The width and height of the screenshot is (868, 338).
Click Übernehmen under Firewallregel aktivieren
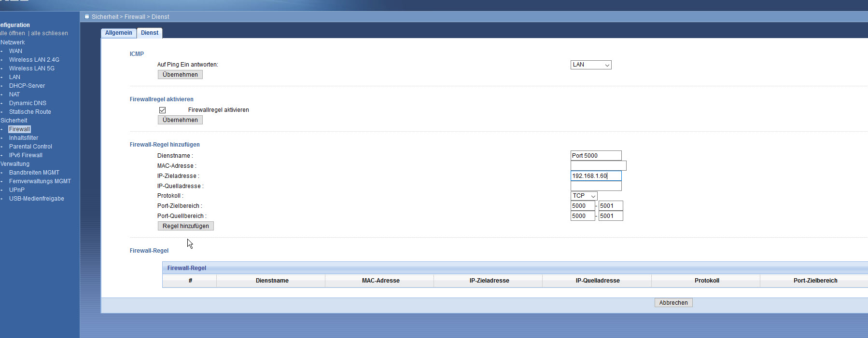180,120
